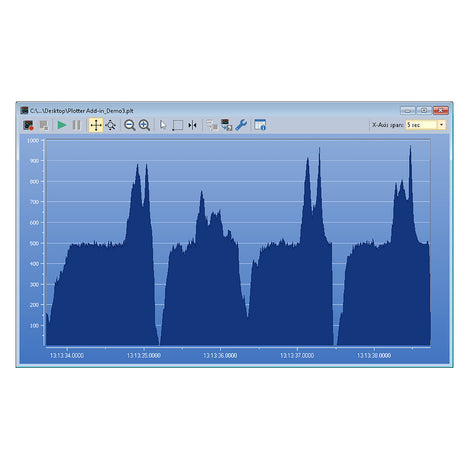469x469 pixels.
Task: Click the record plot icon with red dot
Action: tap(29, 125)
